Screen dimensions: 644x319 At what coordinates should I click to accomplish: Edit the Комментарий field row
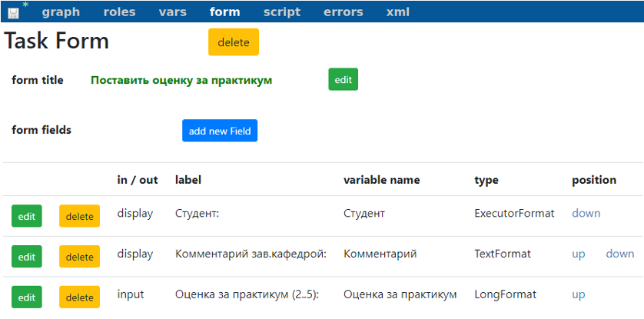(x=27, y=257)
